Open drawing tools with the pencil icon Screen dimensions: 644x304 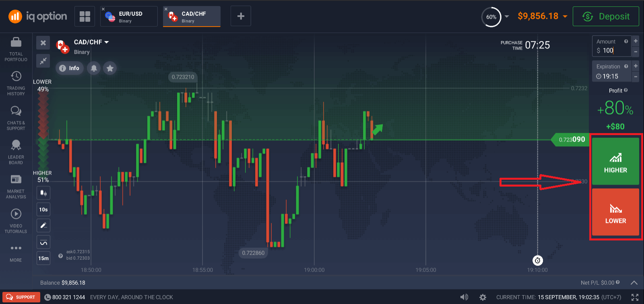43,226
